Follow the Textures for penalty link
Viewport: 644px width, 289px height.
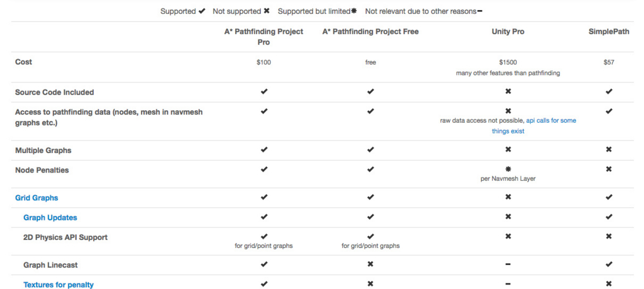pos(58,285)
